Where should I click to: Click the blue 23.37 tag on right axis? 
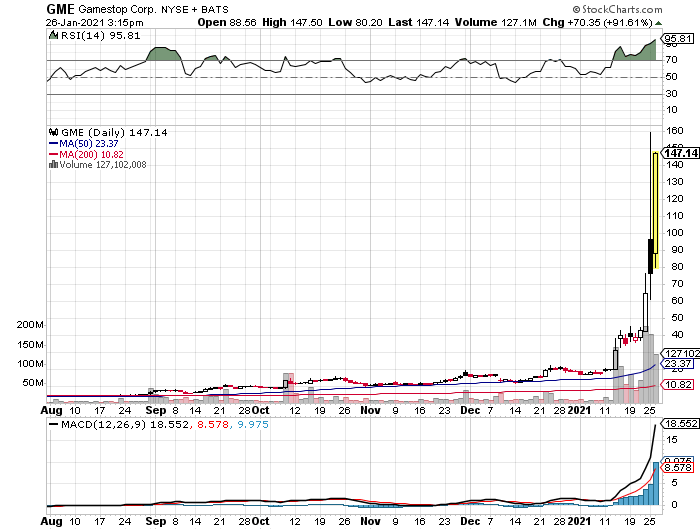point(677,363)
